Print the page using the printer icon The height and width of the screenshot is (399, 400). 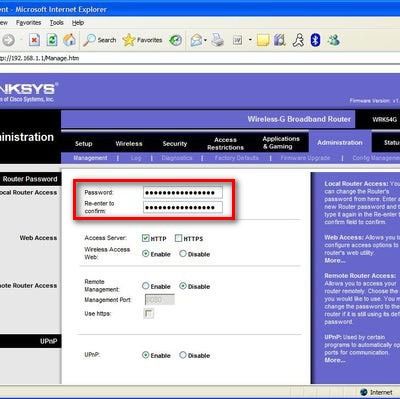pos(218,40)
